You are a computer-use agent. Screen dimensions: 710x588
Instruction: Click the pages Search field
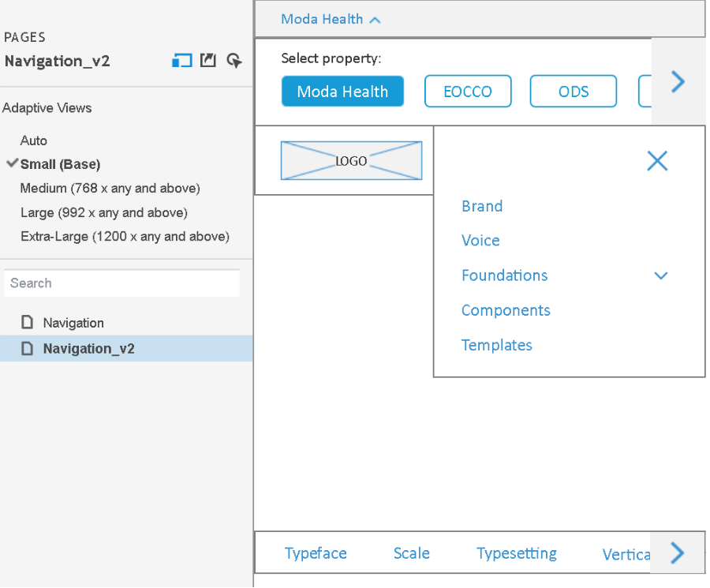pyautogui.click(x=121, y=283)
